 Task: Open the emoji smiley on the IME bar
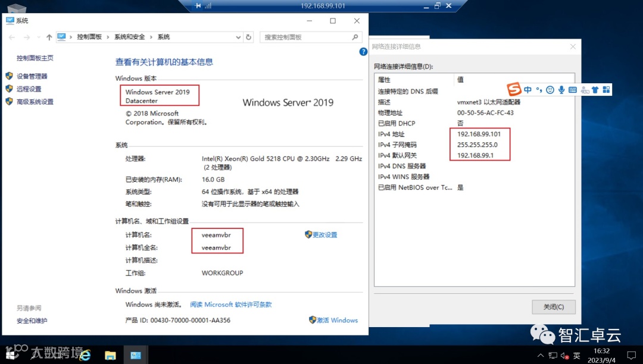[550, 90]
